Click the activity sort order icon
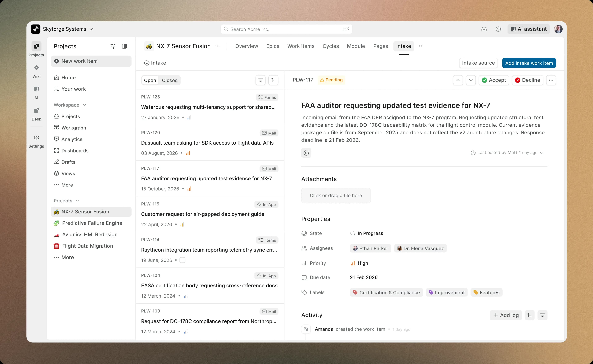This screenshot has height=364, width=593. pyautogui.click(x=529, y=315)
